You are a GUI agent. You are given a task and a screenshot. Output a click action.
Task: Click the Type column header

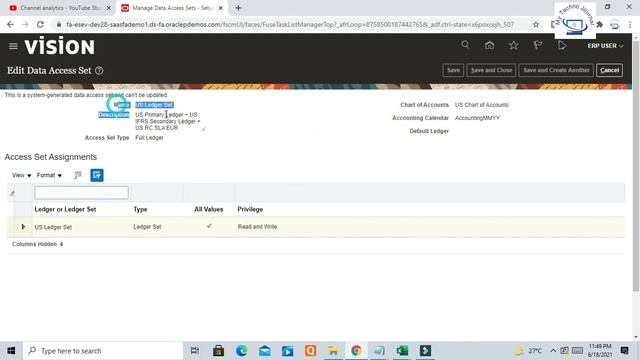140,209
